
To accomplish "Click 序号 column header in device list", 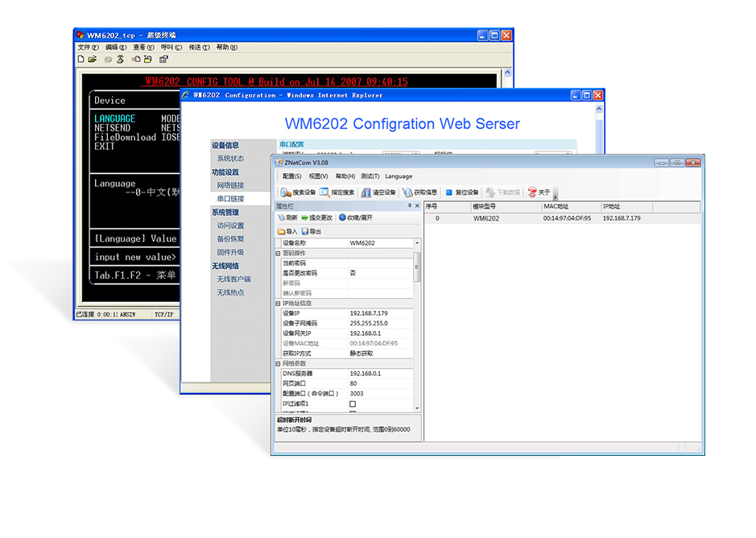I will pyautogui.click(x=448, y=206).
